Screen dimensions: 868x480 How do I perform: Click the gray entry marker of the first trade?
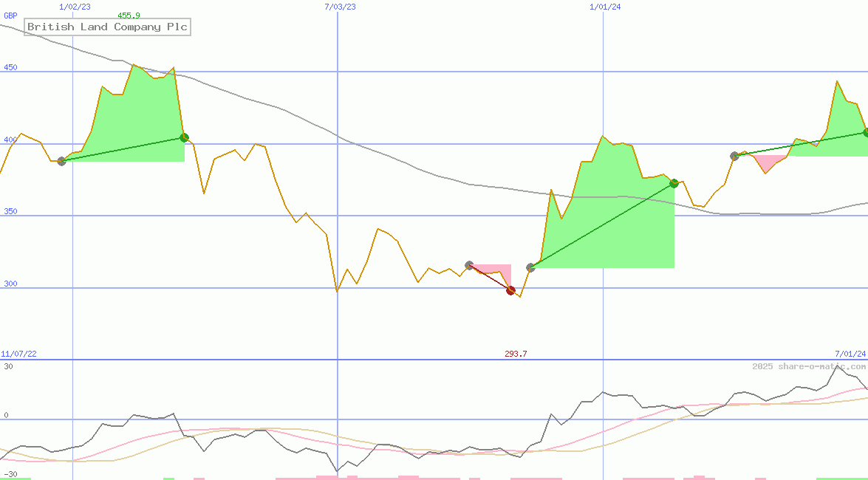coord(61,161)
